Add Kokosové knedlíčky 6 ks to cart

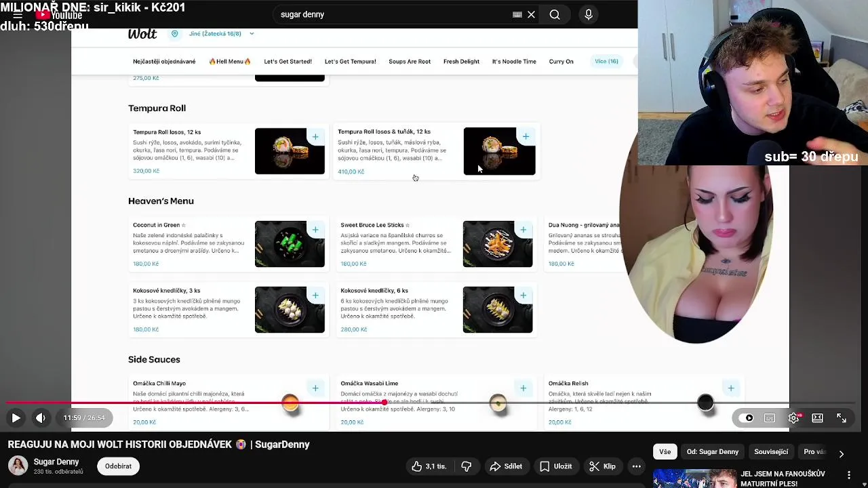(524, 296)
